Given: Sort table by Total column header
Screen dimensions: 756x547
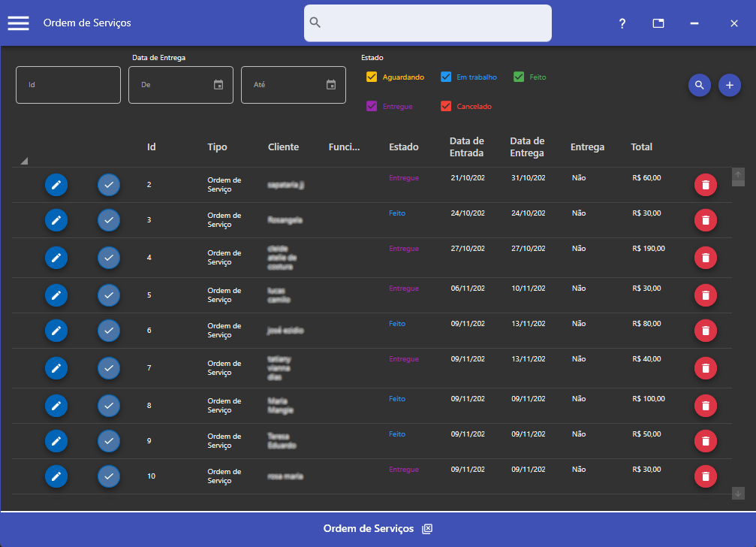Looking at the screenshot, I should (x=641, y=147).
